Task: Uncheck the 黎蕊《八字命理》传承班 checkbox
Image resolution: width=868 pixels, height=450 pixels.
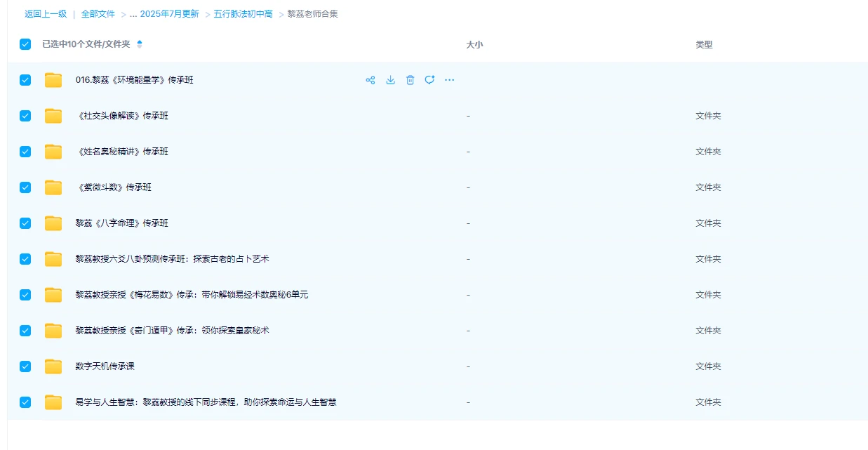Action: click(x=25, y=223)
